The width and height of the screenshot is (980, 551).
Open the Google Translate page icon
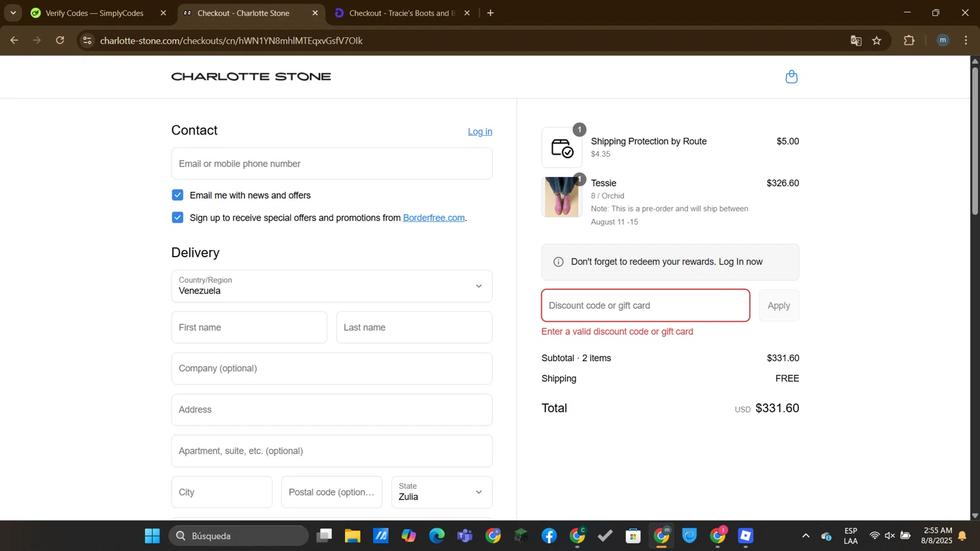pos(856,40)
